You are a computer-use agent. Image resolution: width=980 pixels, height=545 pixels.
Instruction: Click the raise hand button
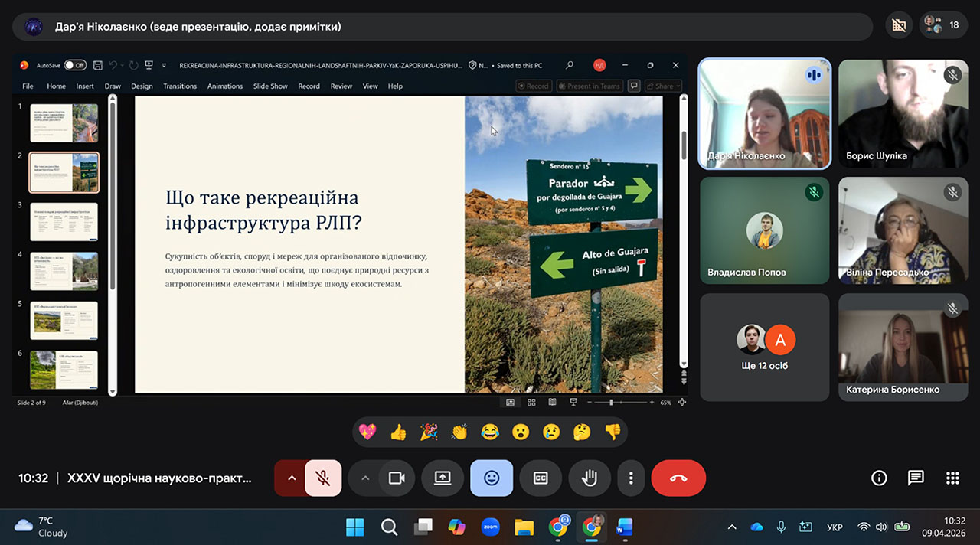[589, 478]
